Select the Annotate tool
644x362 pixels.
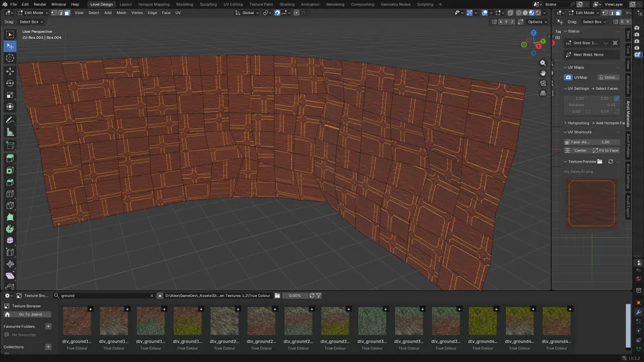tap(10, 120)
